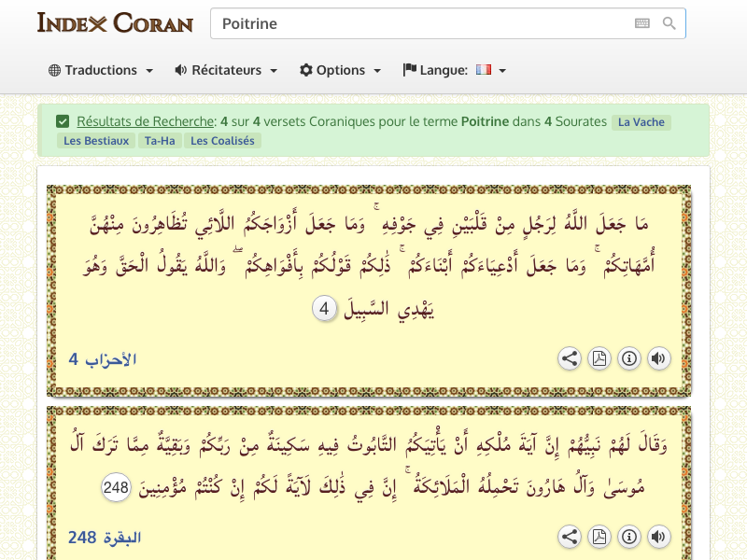Filter results by Les Coalisés sourate

pos(222,141)
